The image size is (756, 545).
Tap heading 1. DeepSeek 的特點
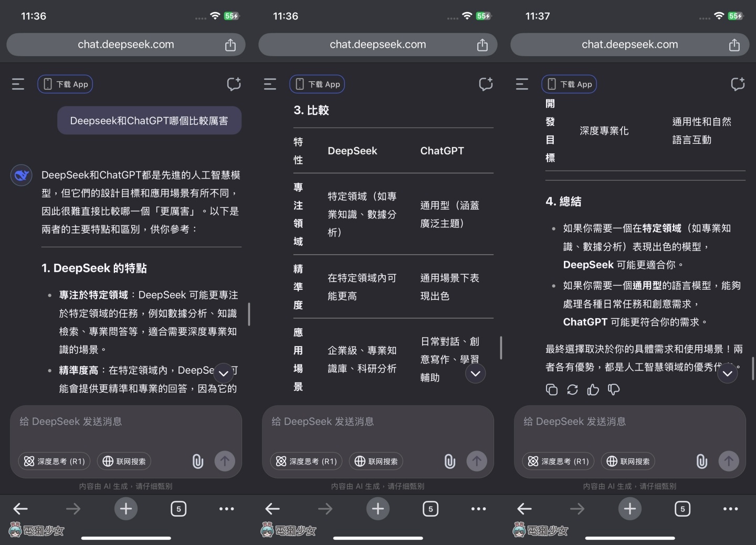tap(94, 268)
